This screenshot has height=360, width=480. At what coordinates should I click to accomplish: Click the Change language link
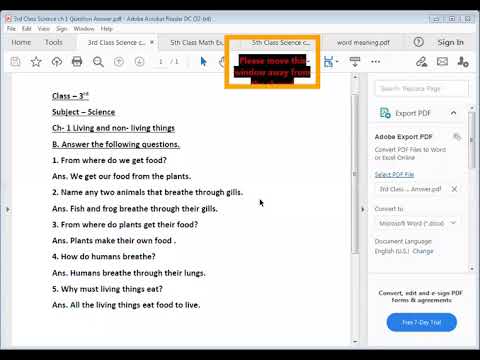tap(423, 251)
